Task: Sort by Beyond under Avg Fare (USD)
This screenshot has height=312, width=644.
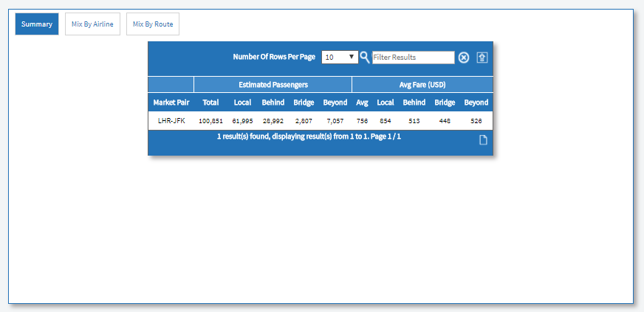Action: tap(476, 103)
